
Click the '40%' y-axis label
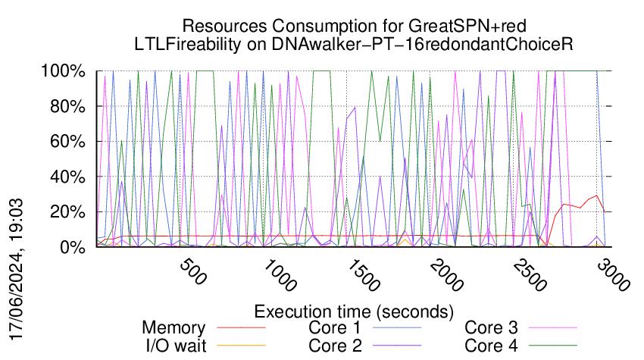[x=67, y=177]
